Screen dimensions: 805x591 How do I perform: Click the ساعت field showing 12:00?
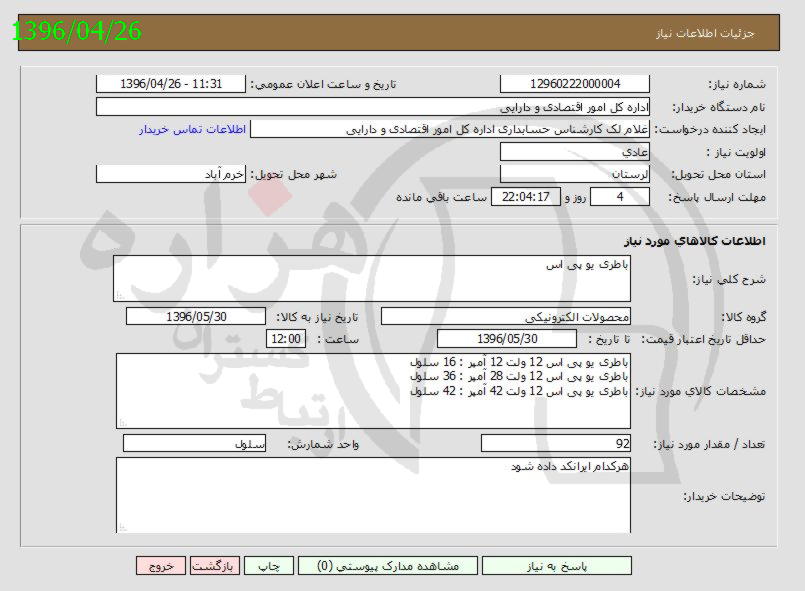coord(285,339)
